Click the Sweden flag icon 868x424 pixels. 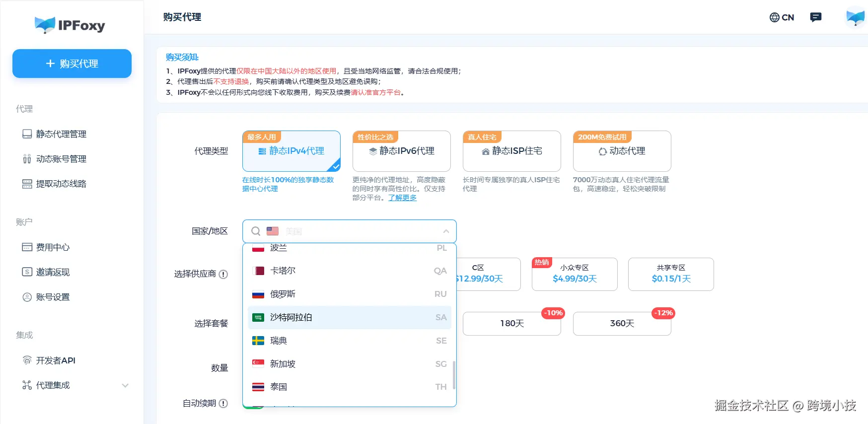tap(258, 341)
